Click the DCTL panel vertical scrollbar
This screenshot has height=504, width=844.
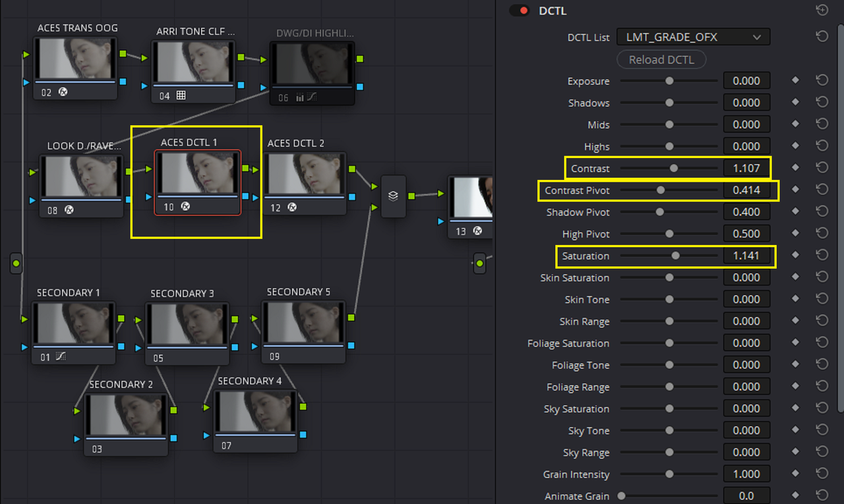[x=840, y=217]
